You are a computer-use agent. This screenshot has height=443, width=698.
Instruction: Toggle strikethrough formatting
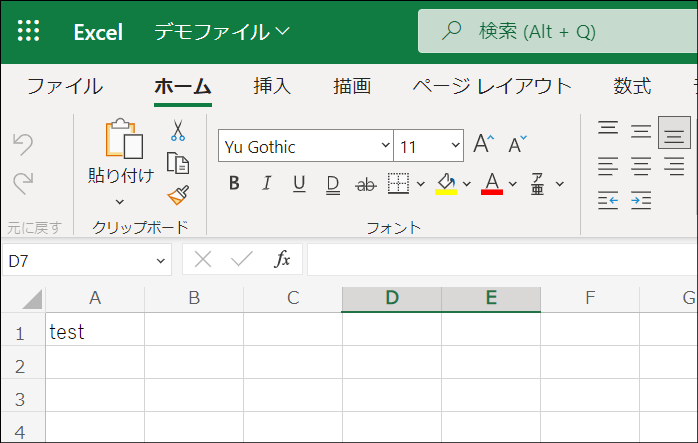coord(365,183)
